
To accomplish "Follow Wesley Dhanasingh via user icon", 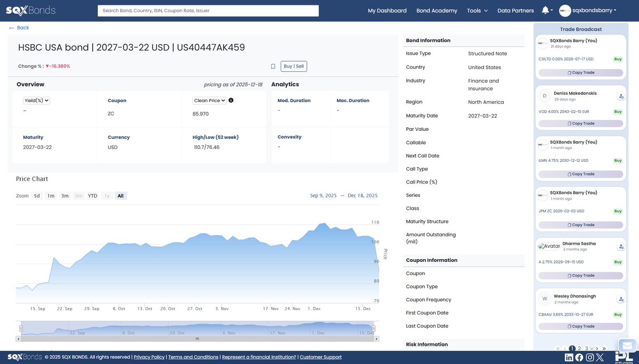I will tap(621, 299).
